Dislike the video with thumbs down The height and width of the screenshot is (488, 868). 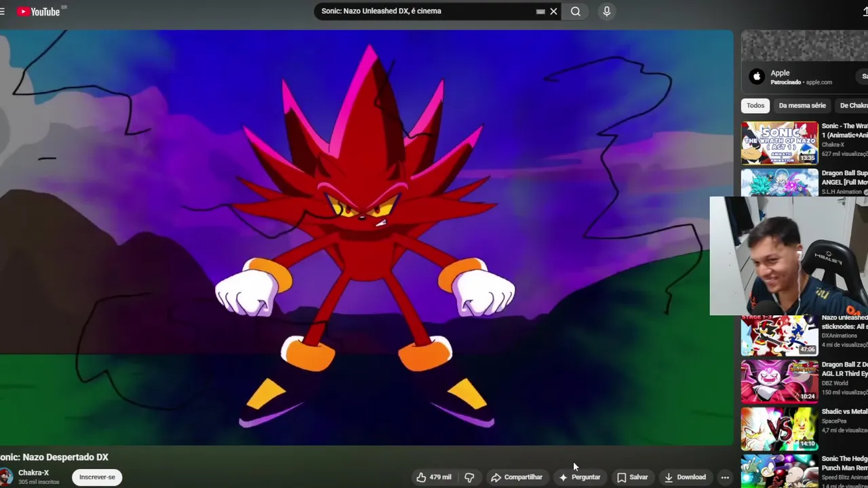coord(469,477)
